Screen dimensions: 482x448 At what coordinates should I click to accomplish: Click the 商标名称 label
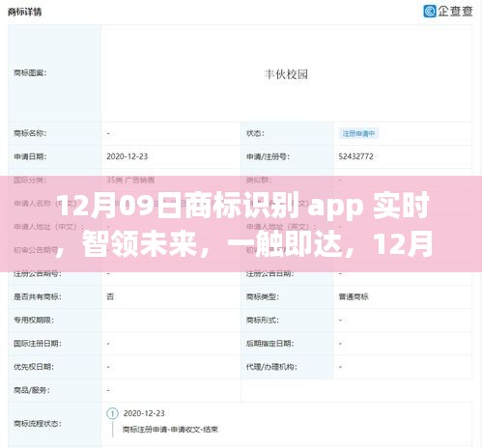[x=30, y=133]
